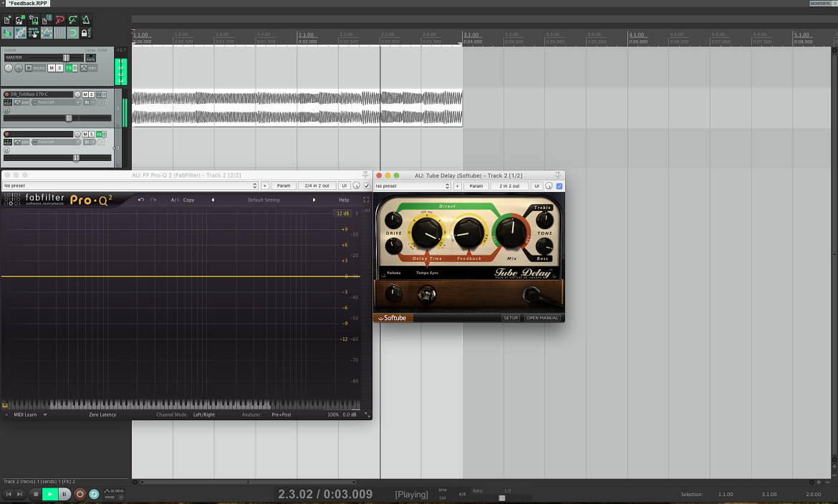Click the master track mono button
This screenshot has height=504, width=838.
[35, 68]
